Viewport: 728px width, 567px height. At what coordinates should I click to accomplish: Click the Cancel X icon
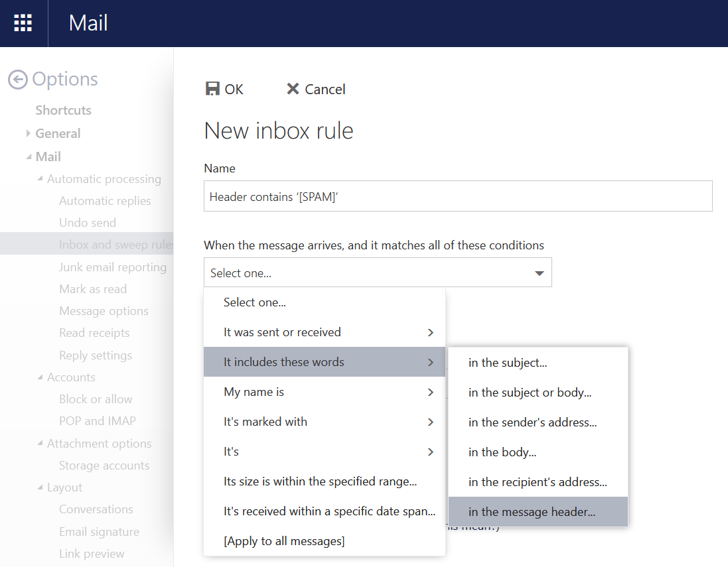tap(293, 89)
